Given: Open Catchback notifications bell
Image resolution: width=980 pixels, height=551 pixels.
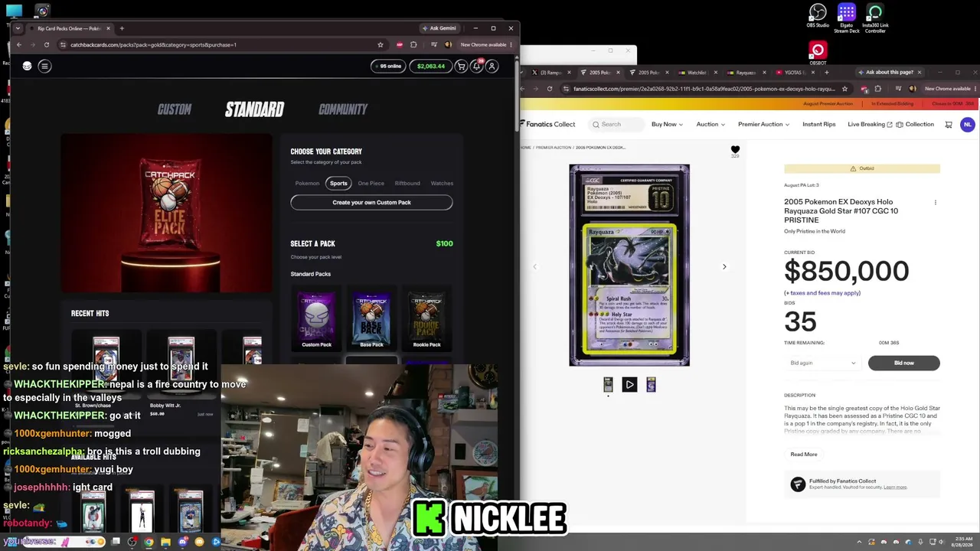Looking at the screenshot, I should [476, 66].
